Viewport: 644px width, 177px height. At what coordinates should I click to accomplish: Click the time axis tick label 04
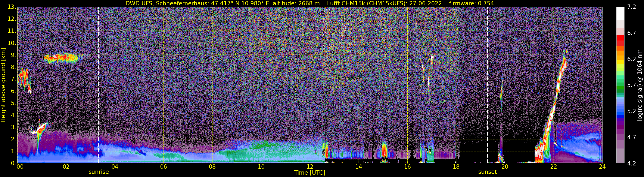point(115,167)
